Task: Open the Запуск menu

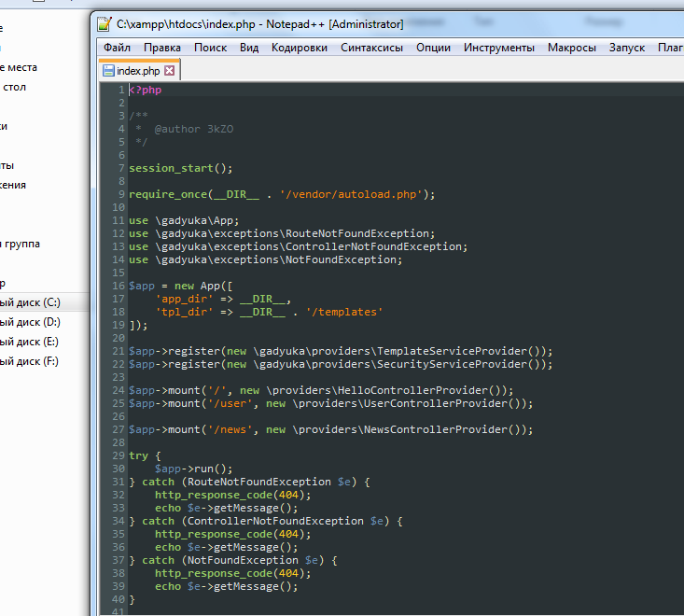Action: [626, 48]
